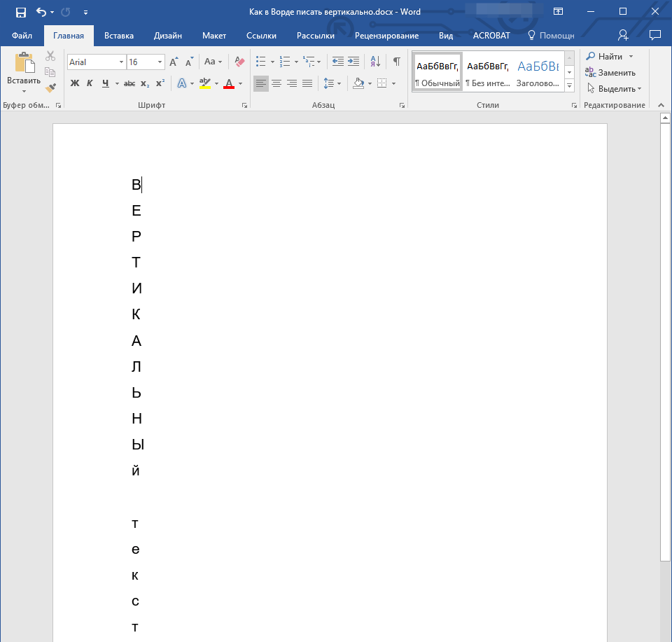Apply the red font color swatch

point(229,83)
